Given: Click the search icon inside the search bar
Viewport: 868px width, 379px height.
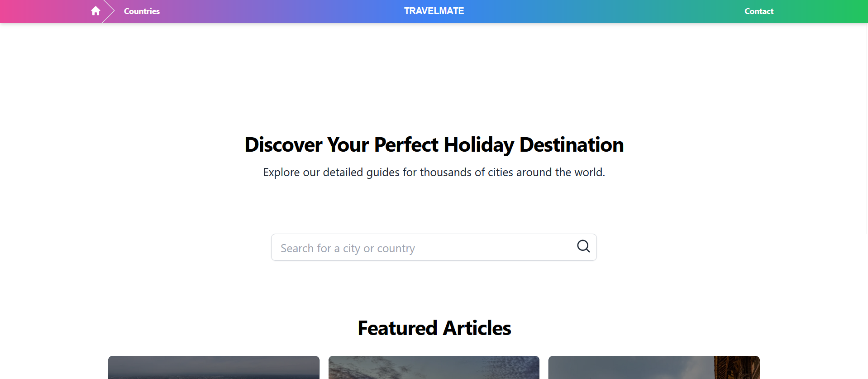Looking at the screenshot, I should coord(583,246).
